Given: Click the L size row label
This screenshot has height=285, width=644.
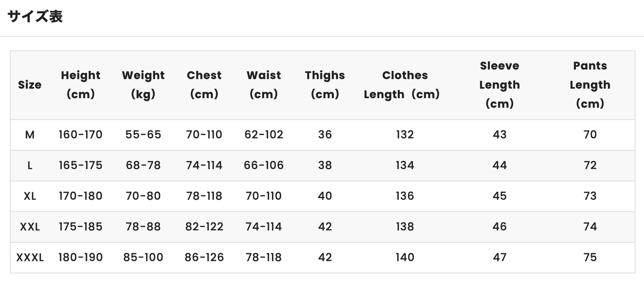Looking at the screenshot, I should [30, 165].
